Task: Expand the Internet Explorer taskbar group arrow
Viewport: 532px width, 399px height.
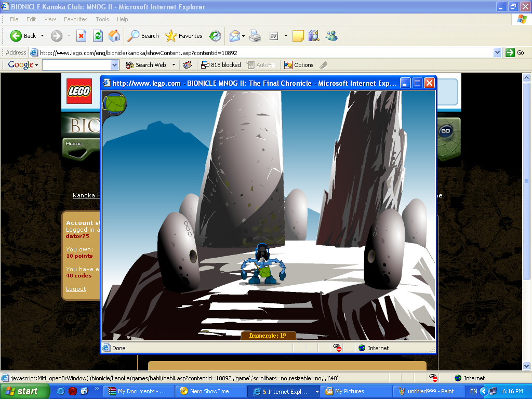Action: (x=317, y=392)
